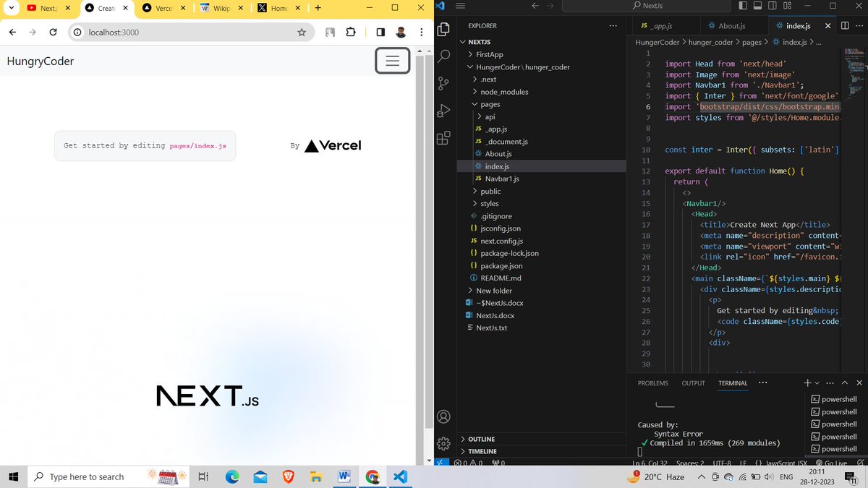Select the TERMINAL panel tab
Image resolution: width=868 pixels, height=488 pixels.
[x=733, y=383]
